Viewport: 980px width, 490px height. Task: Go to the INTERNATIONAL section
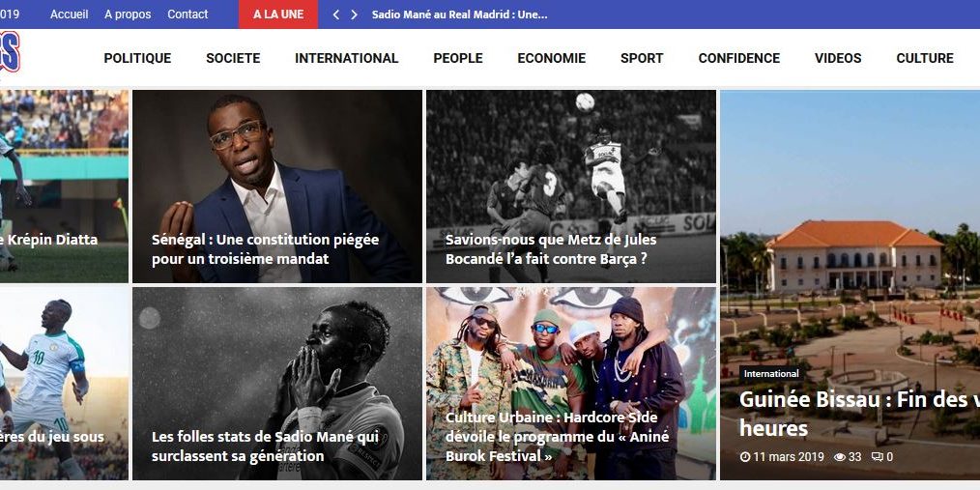(346, 58)
